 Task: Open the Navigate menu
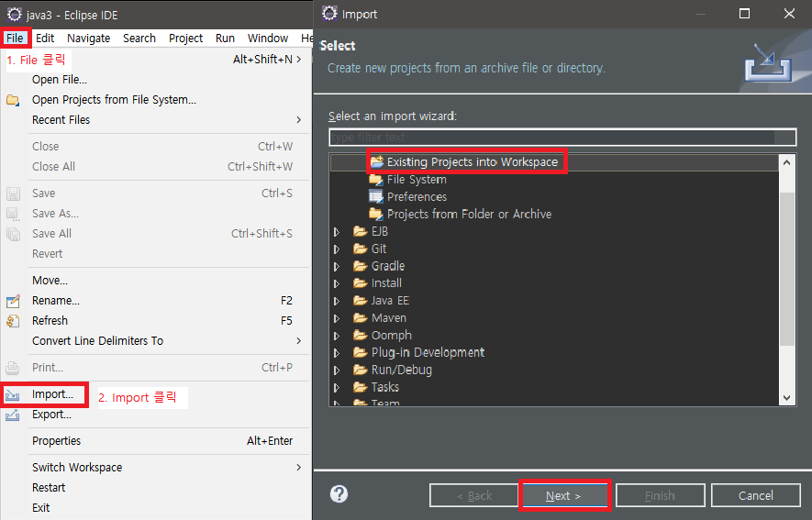pyautogui.click(x=89, y=39)
